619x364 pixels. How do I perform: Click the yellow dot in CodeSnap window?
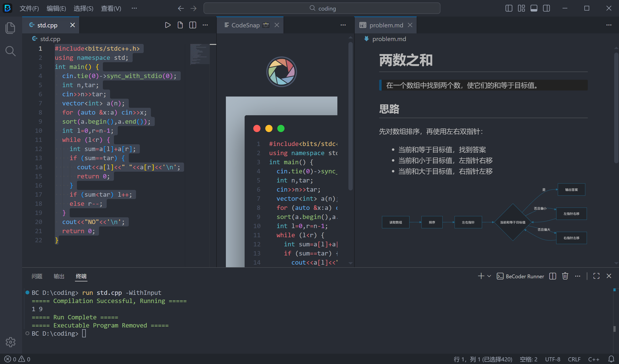point(269,128)
